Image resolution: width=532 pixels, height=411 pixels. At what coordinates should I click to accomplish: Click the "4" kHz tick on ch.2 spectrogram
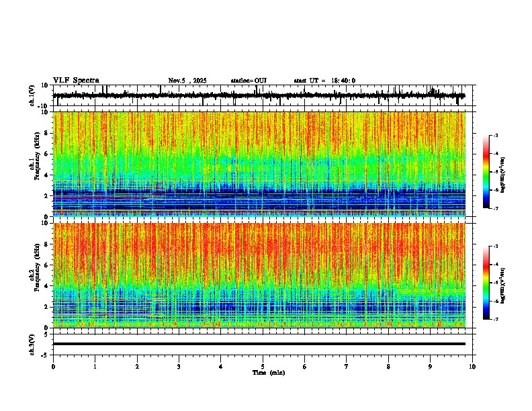47,286
